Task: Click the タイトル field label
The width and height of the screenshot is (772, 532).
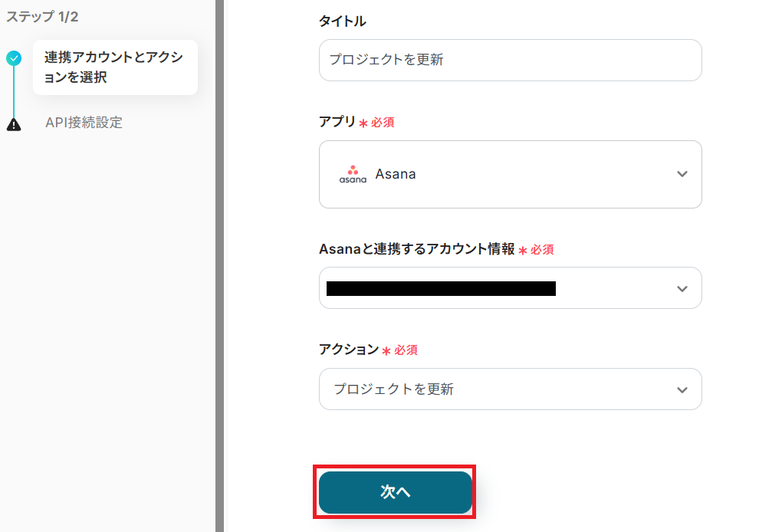Action: click(342, 21)
